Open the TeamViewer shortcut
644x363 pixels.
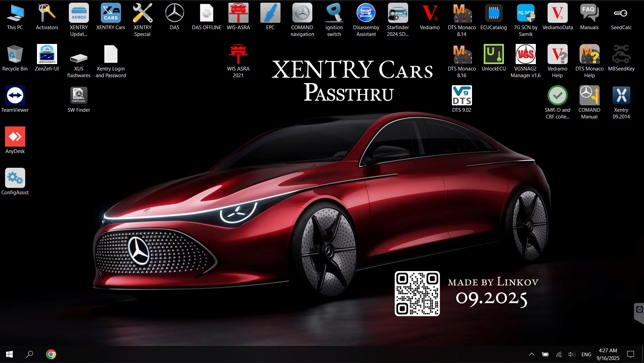point(15,96)
